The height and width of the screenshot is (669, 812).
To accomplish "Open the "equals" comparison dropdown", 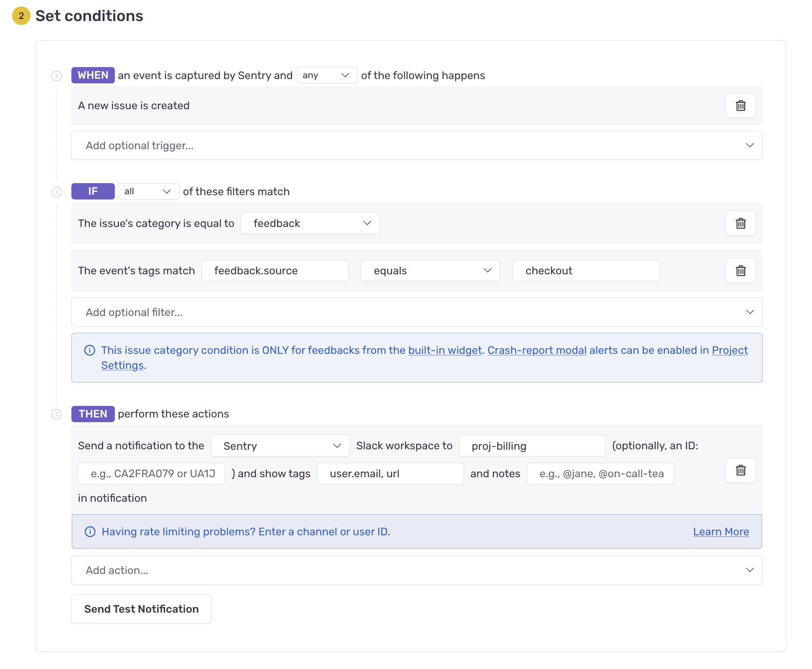I will pos(430,270).
